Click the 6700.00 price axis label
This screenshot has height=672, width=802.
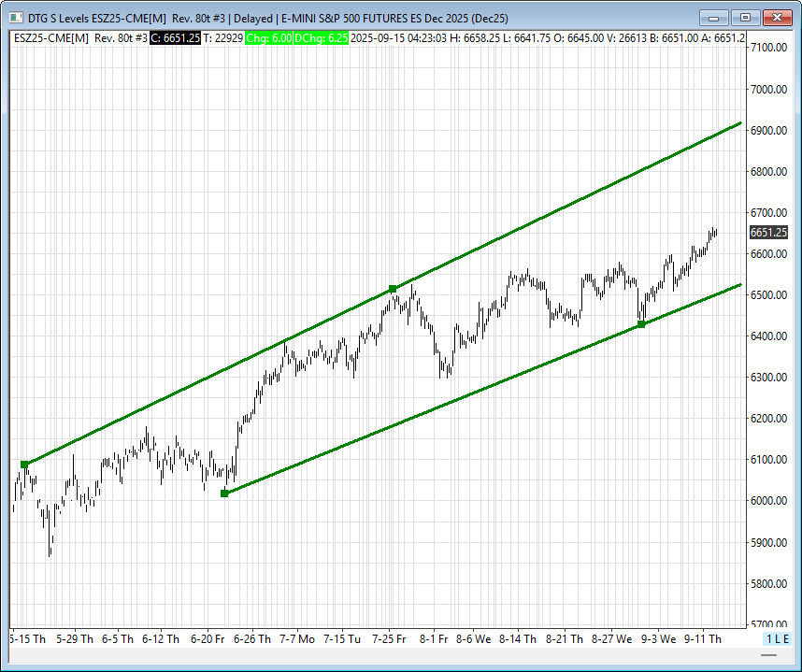pyautogui.click(x=768, y=212)
